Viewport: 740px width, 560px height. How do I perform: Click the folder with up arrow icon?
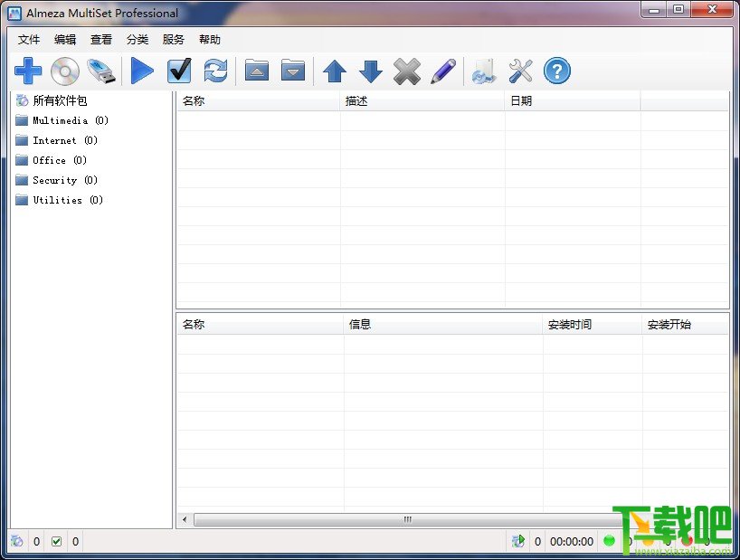click(x=257, y=71)
